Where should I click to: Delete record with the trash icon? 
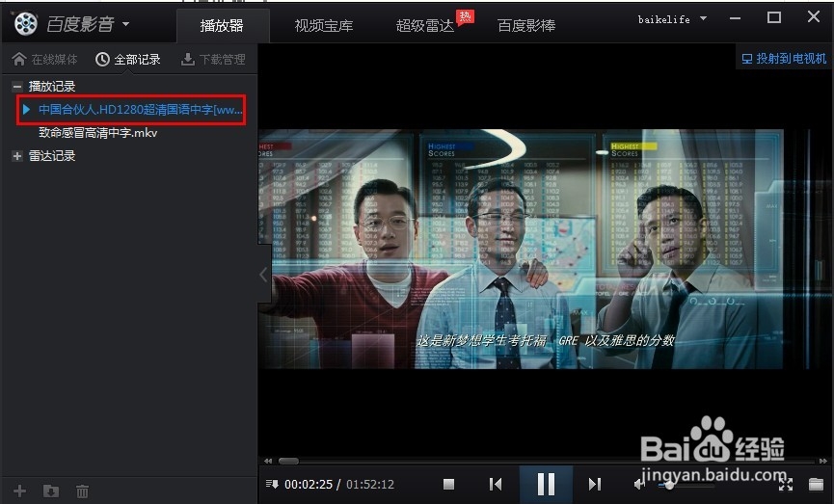[x=83, y=491]
